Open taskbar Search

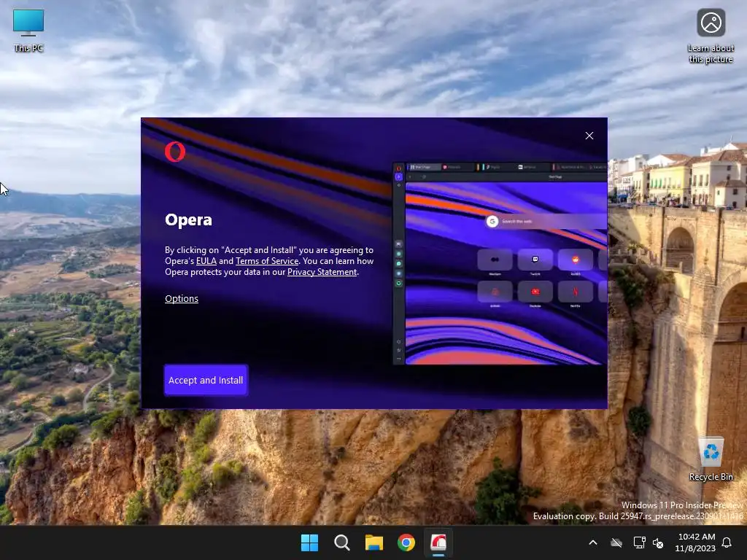[x=342, y=542]
